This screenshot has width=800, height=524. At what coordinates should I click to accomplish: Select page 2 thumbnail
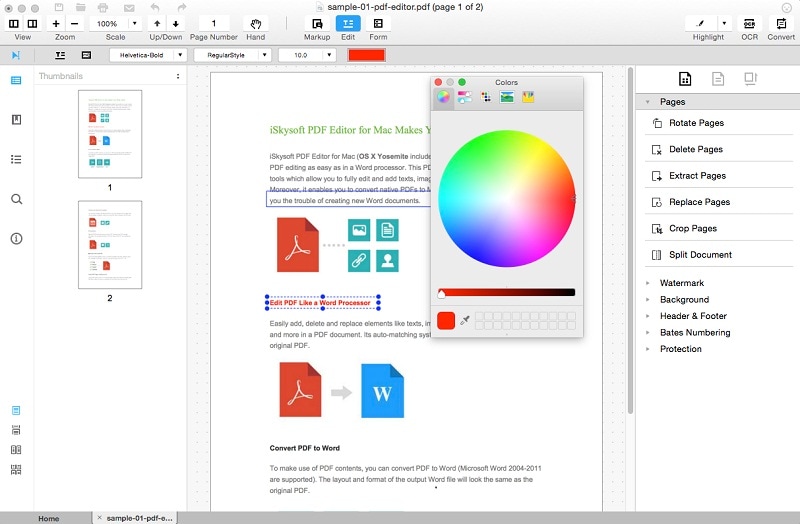tap(110, 245)
